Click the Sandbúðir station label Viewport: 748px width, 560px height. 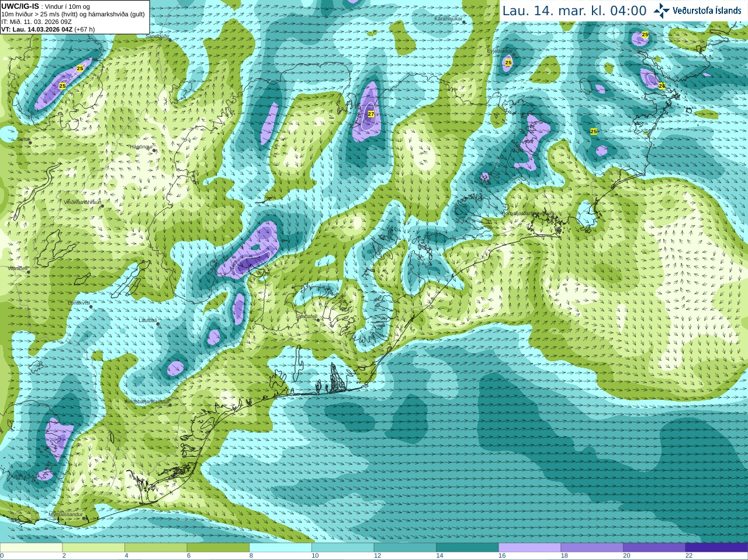(157, 36)
